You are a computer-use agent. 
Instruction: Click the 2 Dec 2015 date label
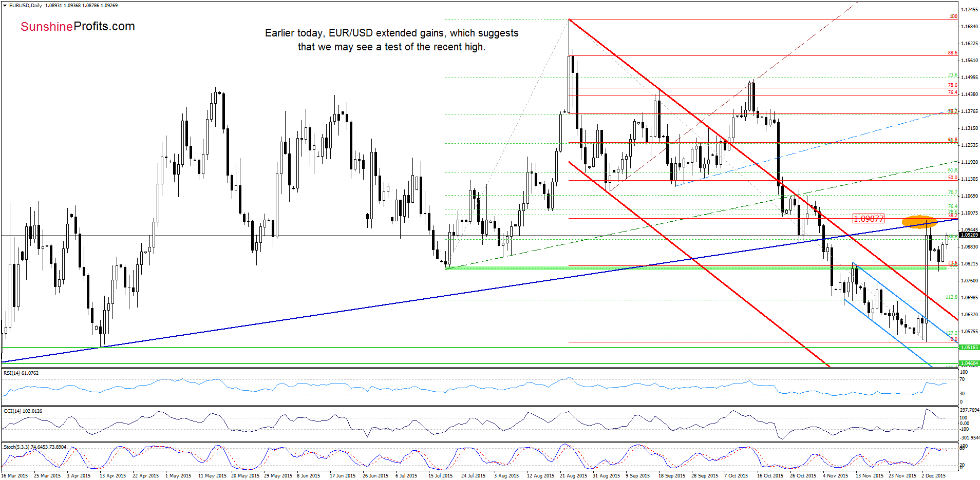(x=933, y=476)
